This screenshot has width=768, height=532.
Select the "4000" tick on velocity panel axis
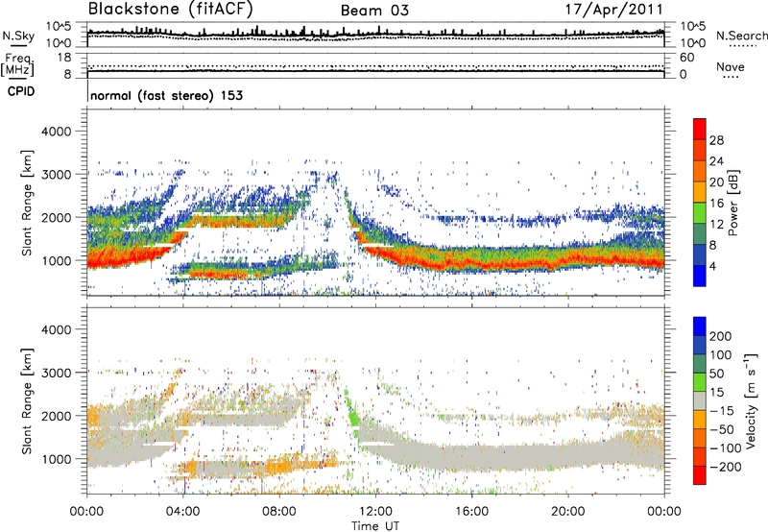tap(56, 329)
